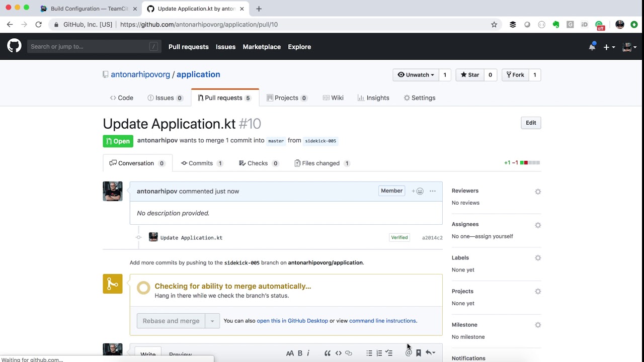644x362 pixels.
Task: Open Pull requests in top navigation
Action: pos(189,47)
